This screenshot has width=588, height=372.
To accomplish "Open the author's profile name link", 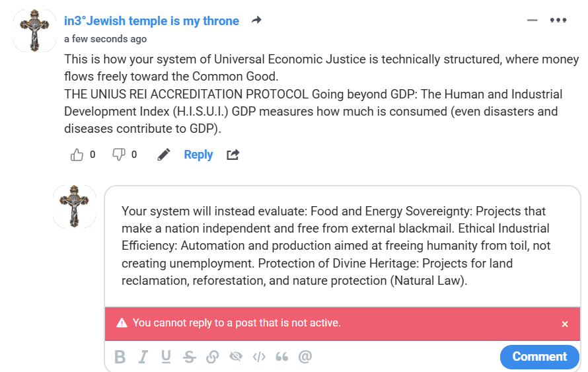I will point(151,20).
